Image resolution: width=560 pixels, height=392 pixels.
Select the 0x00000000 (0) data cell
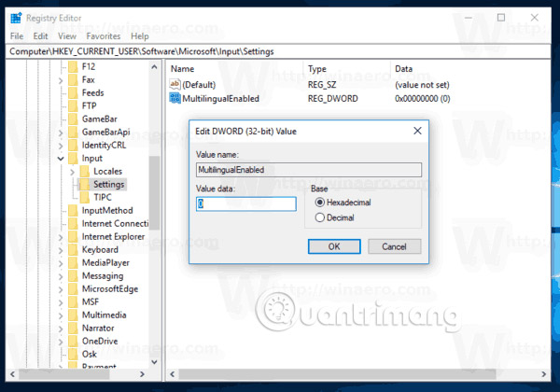(x=422, y=99)
